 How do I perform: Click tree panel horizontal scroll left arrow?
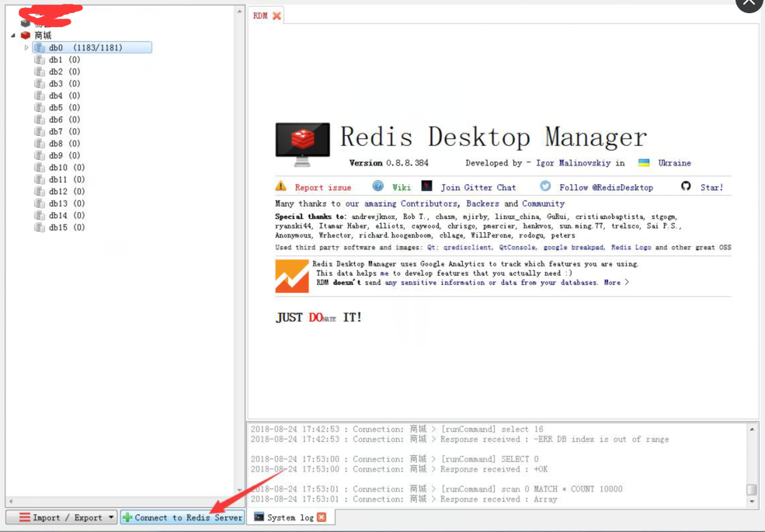click(x=11, y=501)
